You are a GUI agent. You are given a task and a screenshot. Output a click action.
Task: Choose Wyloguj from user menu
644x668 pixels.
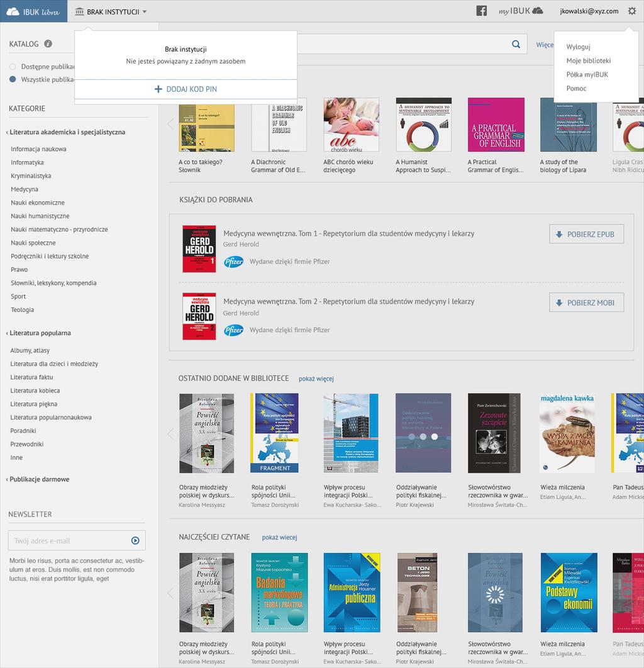[578, 47]
